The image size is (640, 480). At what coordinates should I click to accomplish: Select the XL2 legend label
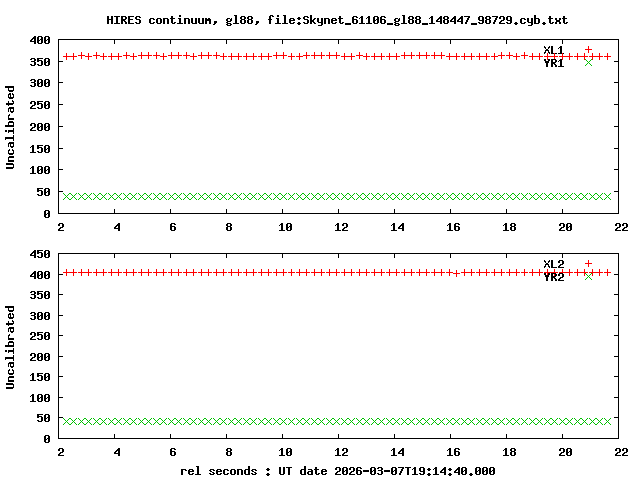click(553, 264)
